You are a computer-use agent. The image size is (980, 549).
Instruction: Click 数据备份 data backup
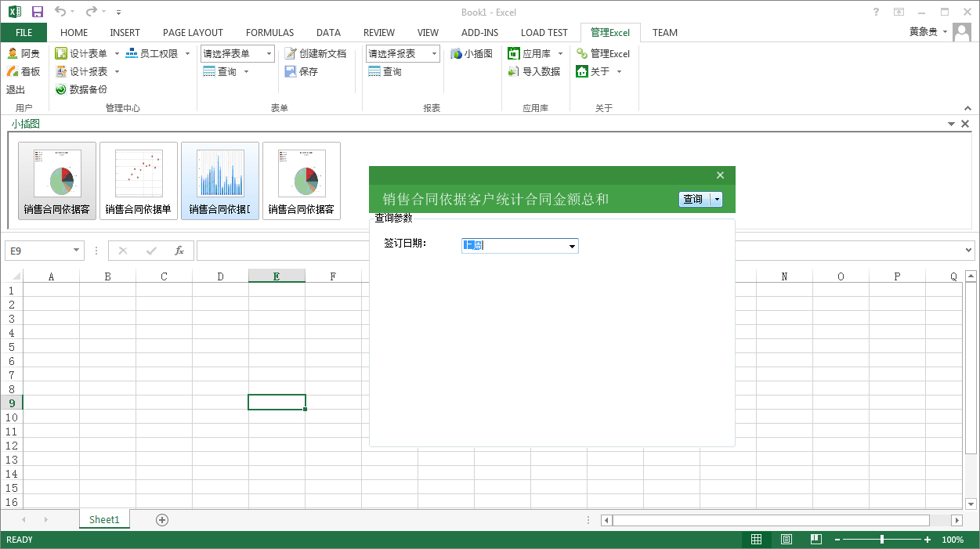(x=81, y=89)
